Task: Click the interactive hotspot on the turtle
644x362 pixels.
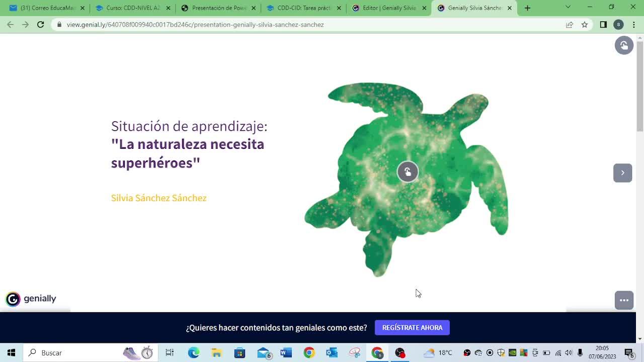Action: point(408,172)
